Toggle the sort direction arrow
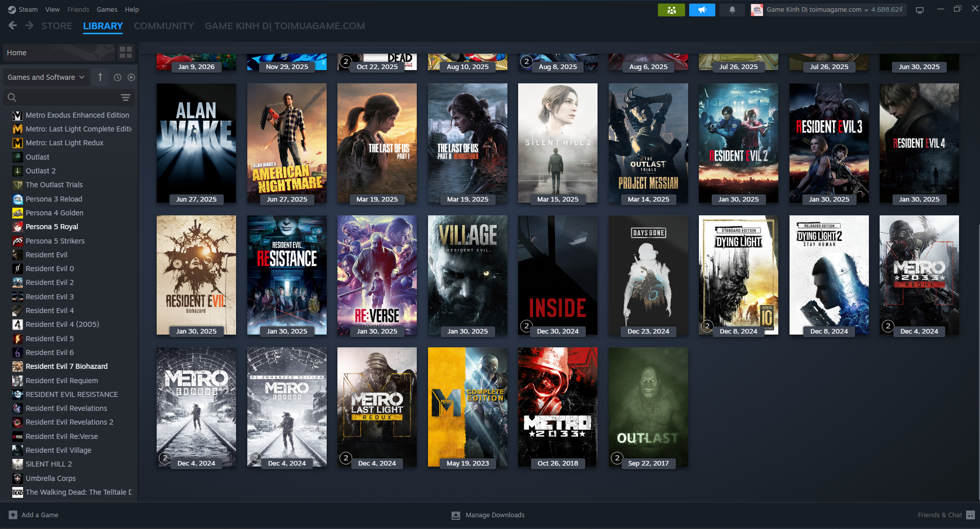The width and height of the screenshot is (980, 529). 100,77
